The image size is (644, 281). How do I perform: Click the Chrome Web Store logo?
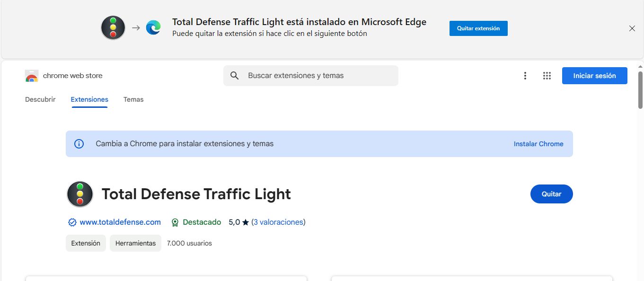32,76
